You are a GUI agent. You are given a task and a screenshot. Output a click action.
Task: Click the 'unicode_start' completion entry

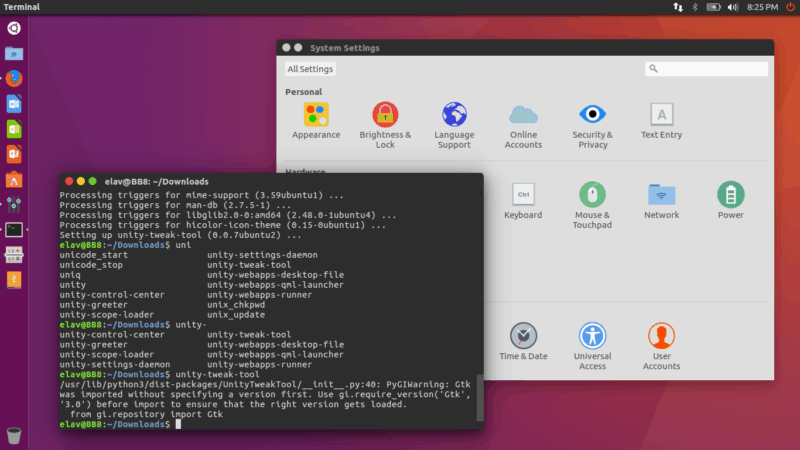pos(94,255)
